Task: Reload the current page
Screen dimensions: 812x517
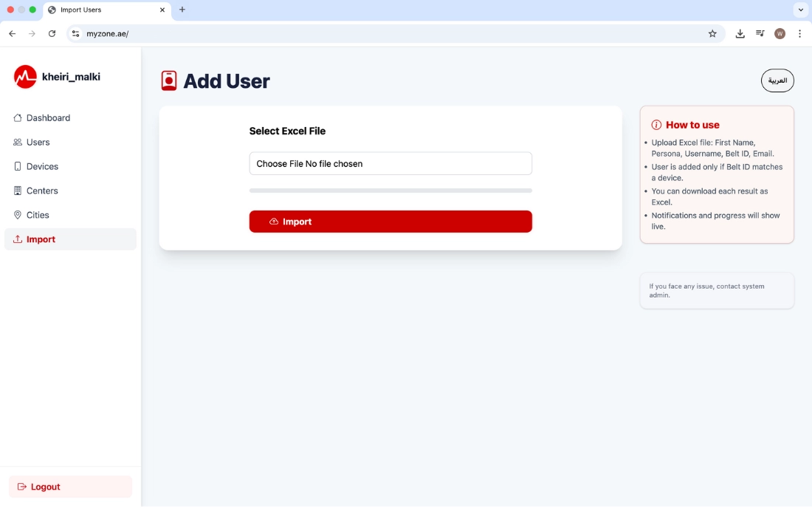Action: pos(52,34)
